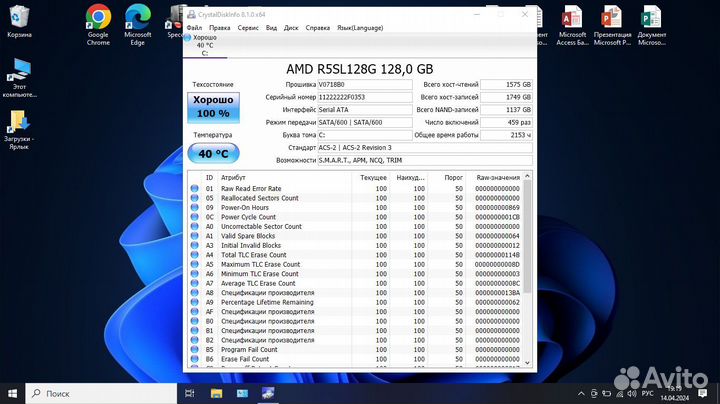Viewport: 720px width, 404px height.
Task: Click status icon of Erase Fail Count row
Action: pyautogui.click(x=195, y=359)
